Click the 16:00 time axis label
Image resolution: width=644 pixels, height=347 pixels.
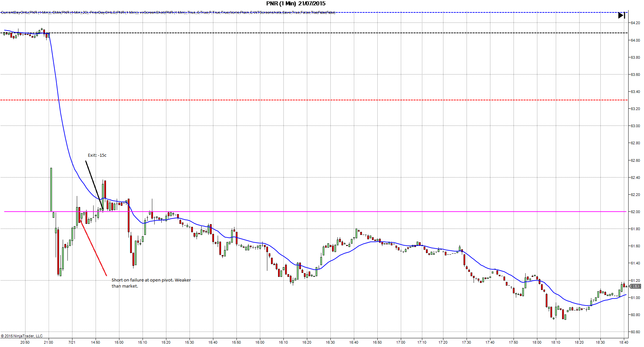pyautogui.click(x=260, y=342)
